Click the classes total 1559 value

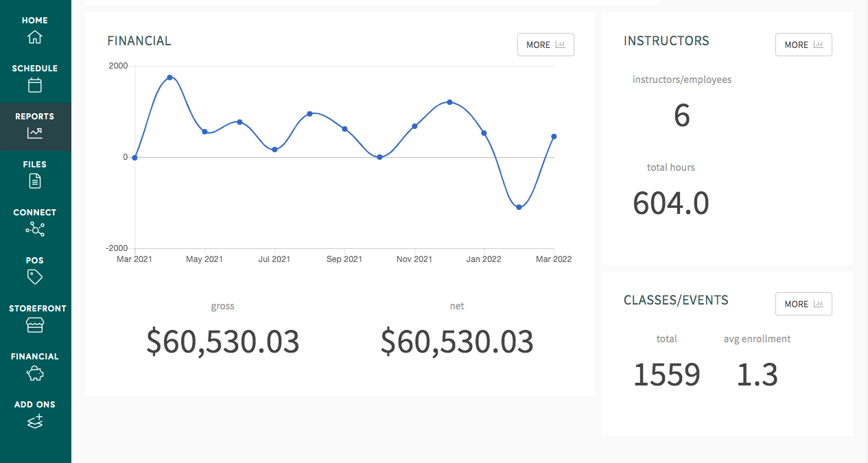[x=666, y=375]
